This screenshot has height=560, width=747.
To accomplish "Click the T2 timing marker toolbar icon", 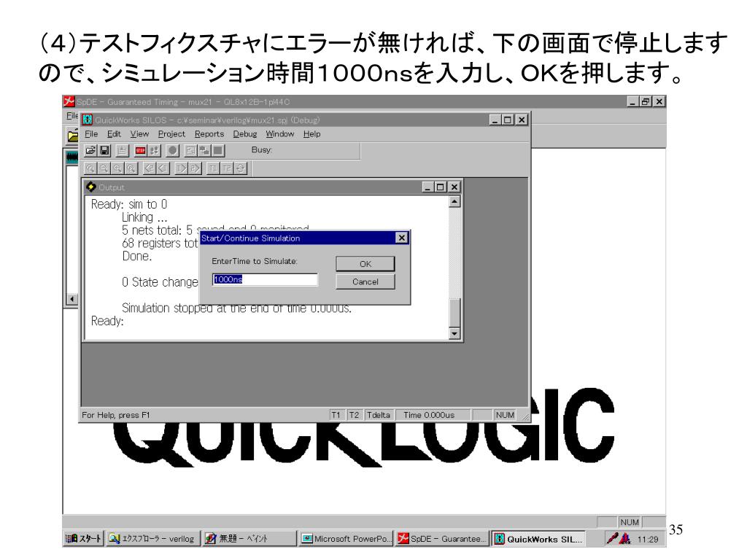I will click(x=228, y=168).
